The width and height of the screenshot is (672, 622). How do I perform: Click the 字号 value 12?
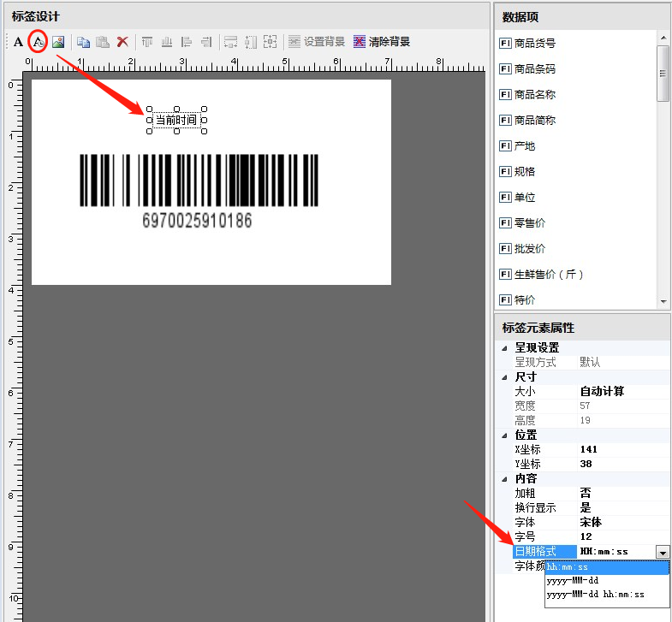(x=586, y=536)
